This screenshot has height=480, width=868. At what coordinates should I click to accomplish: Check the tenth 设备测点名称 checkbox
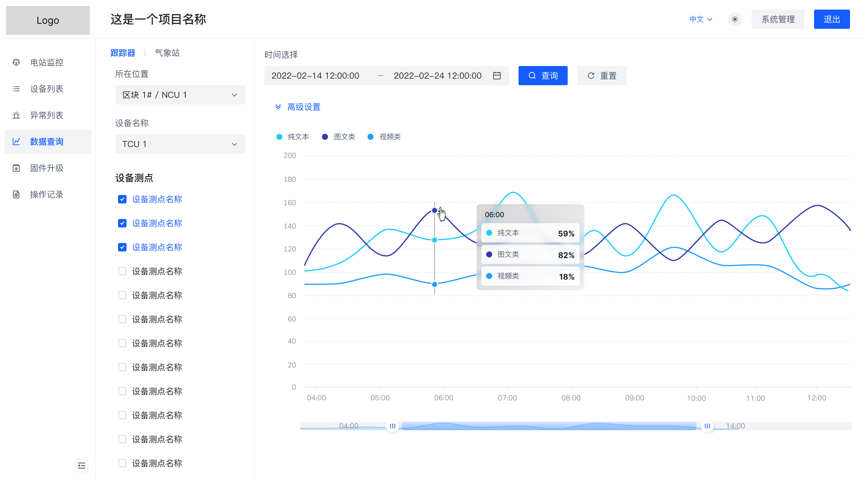click(122, 415)
